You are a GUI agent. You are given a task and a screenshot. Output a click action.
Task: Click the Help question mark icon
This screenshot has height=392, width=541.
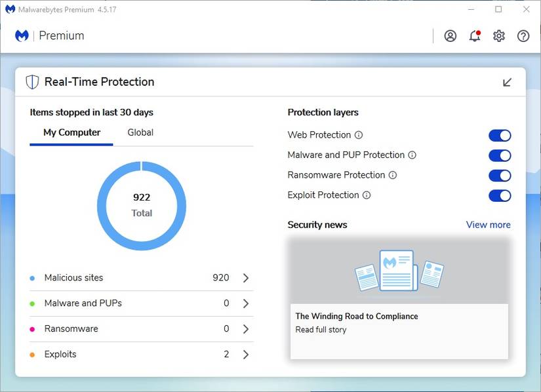click(x=523, y=36)
